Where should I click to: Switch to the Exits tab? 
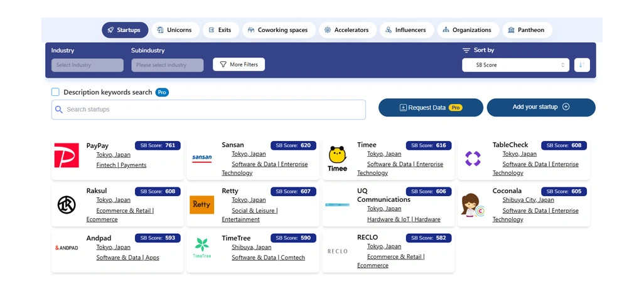click(221, 30)
